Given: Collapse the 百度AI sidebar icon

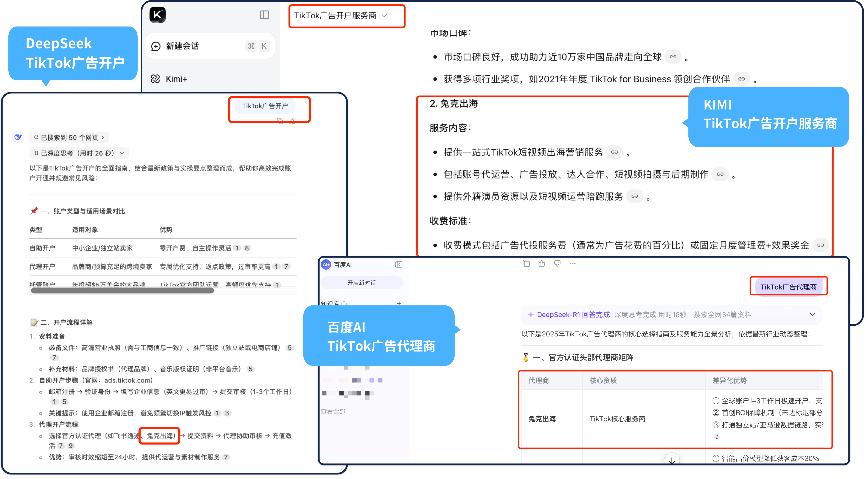Looking at the screenshot, I should pos(399,265).
